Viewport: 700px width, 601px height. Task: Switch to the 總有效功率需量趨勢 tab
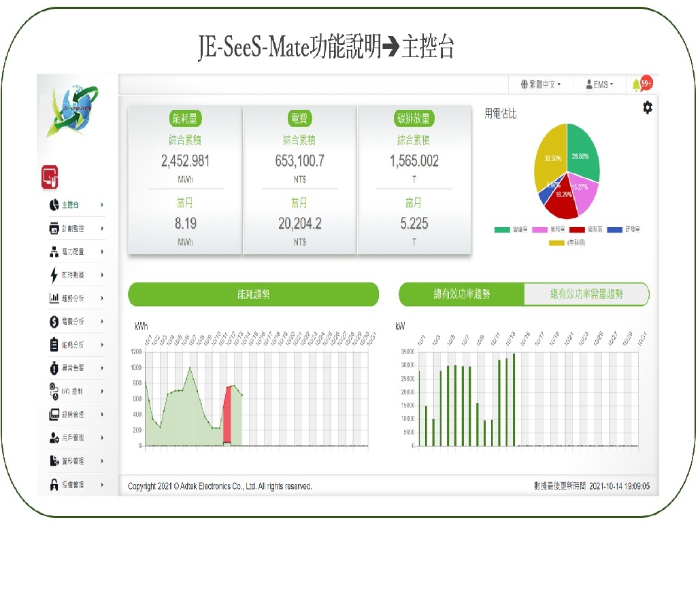point(586,294)
